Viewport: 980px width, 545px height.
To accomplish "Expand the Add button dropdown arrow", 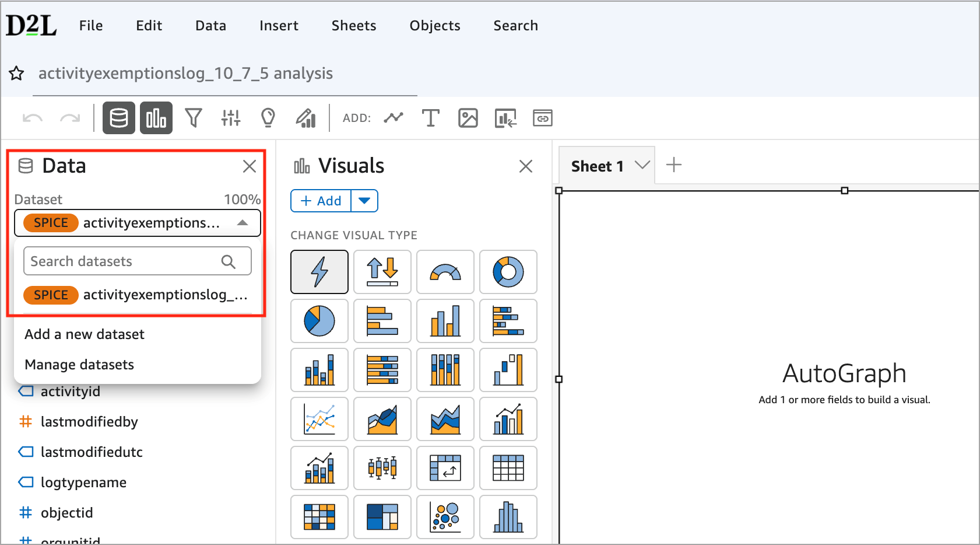I will (x=364, y=200).
